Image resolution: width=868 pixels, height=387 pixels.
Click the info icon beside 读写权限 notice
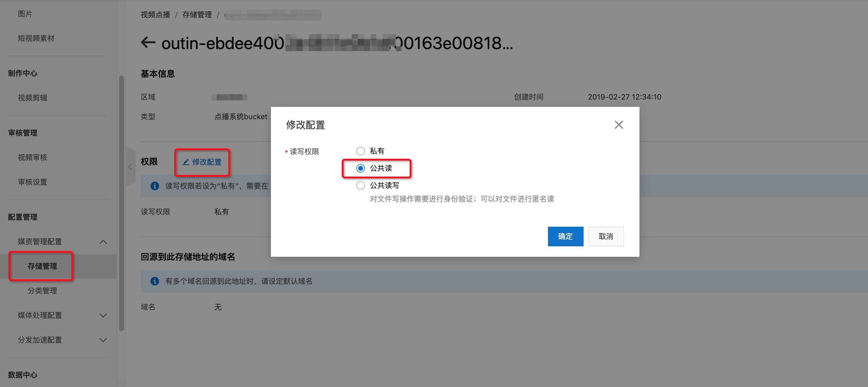click(x=155, y=186)
